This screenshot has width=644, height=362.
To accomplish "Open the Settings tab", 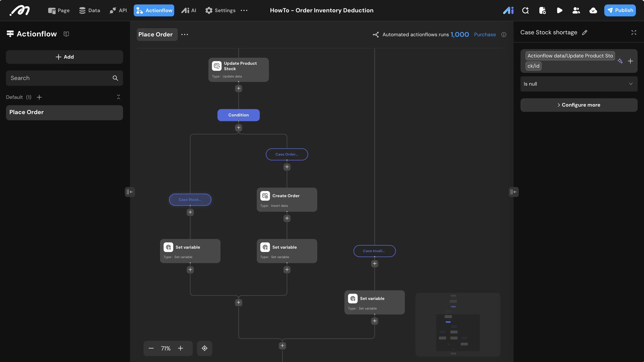I will click(220, 10).
